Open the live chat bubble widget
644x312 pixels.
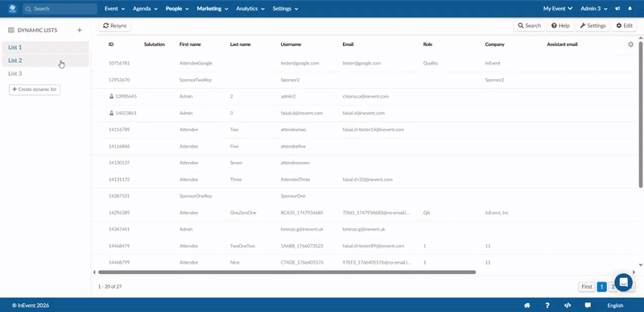click(x=623, y=282)
